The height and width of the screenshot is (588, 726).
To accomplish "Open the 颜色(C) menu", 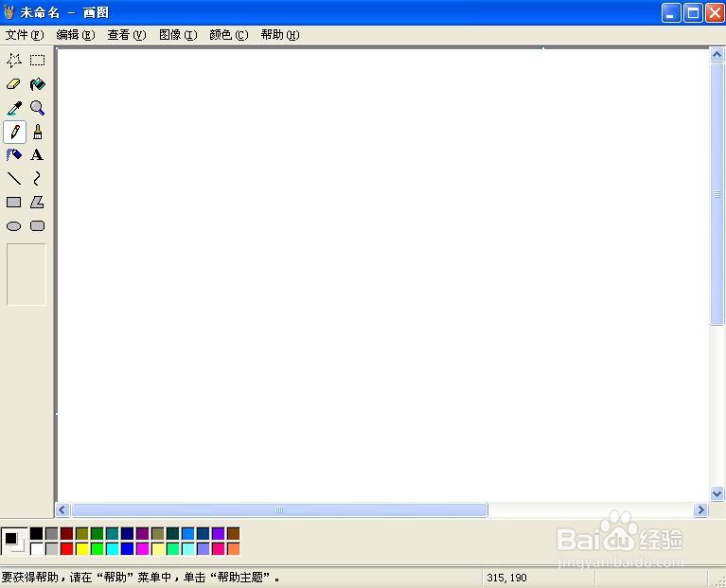I will [x=229, y=35].
